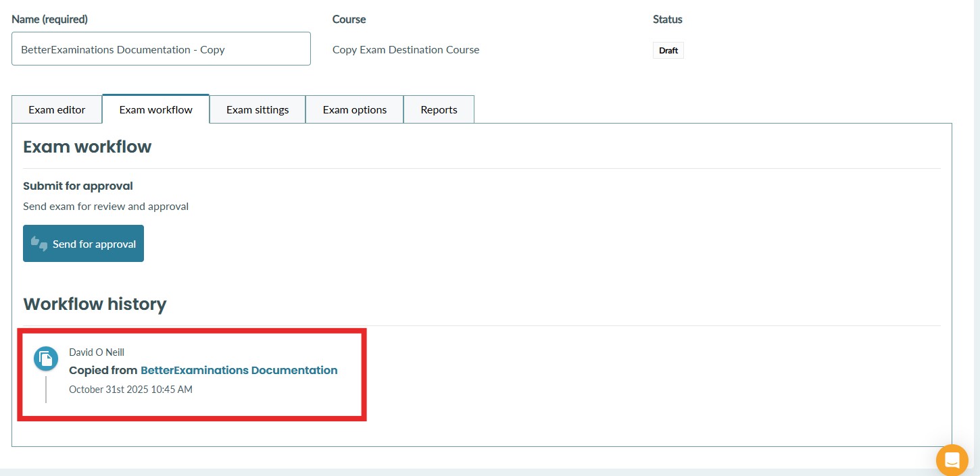Viewport: 980px width, 476px height.
Task: Click the thumbs icon on Send for approval
Action: (x=39, y=244)
